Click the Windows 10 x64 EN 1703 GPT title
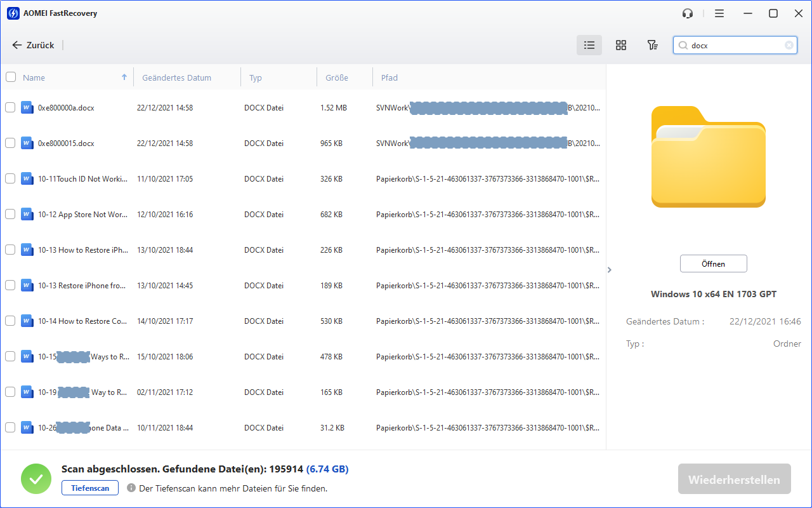The width and height of the screenshot is (812, 508). [714, 294]
